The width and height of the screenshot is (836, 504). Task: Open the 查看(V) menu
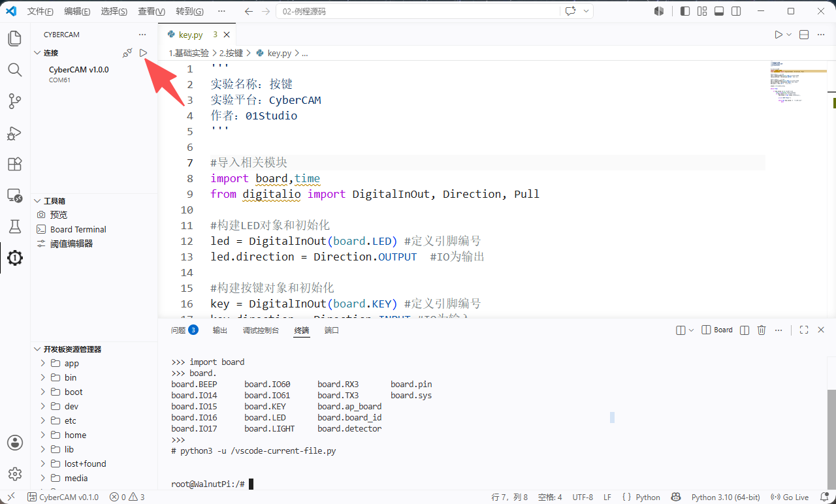(x=152, y=11)
